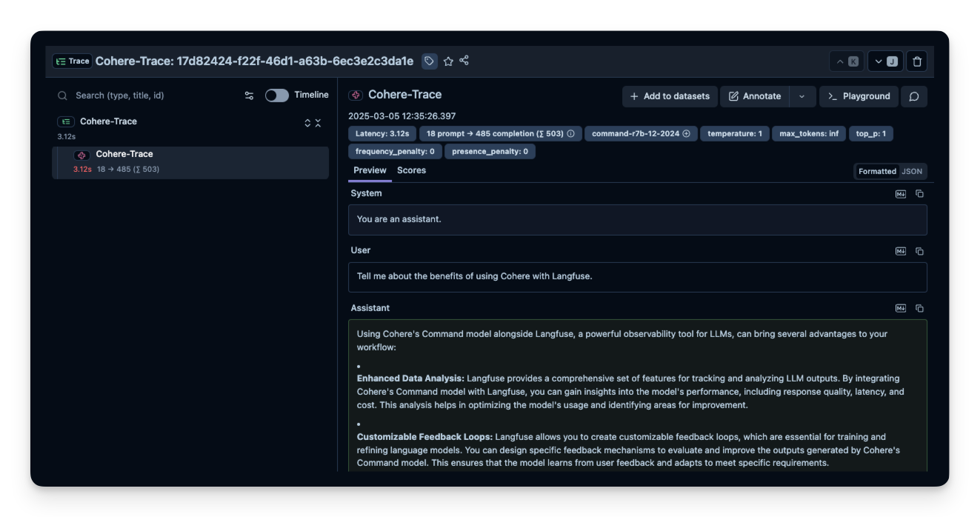Collapse all nodes in the trace tree
The image size is (980, 517).
318,123
